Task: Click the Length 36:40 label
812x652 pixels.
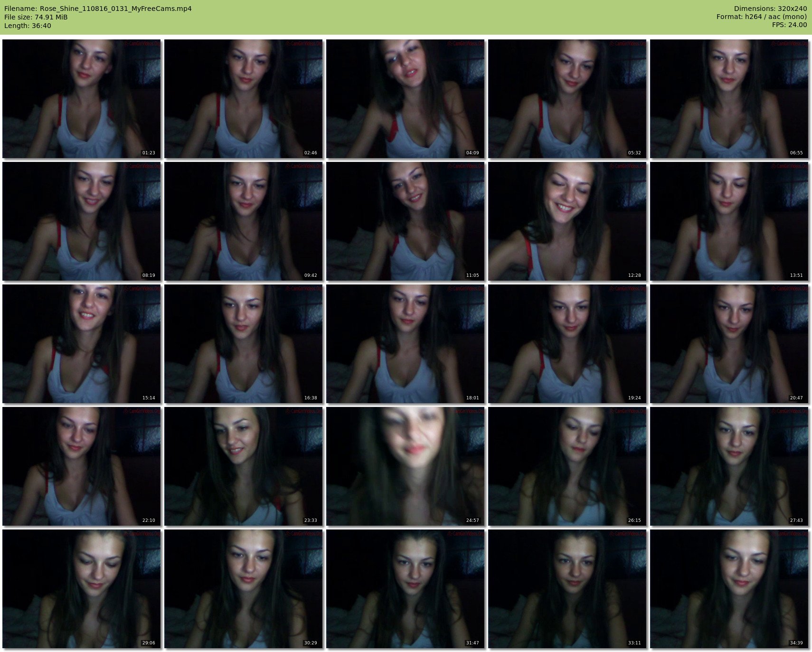Action: (28, 26)
